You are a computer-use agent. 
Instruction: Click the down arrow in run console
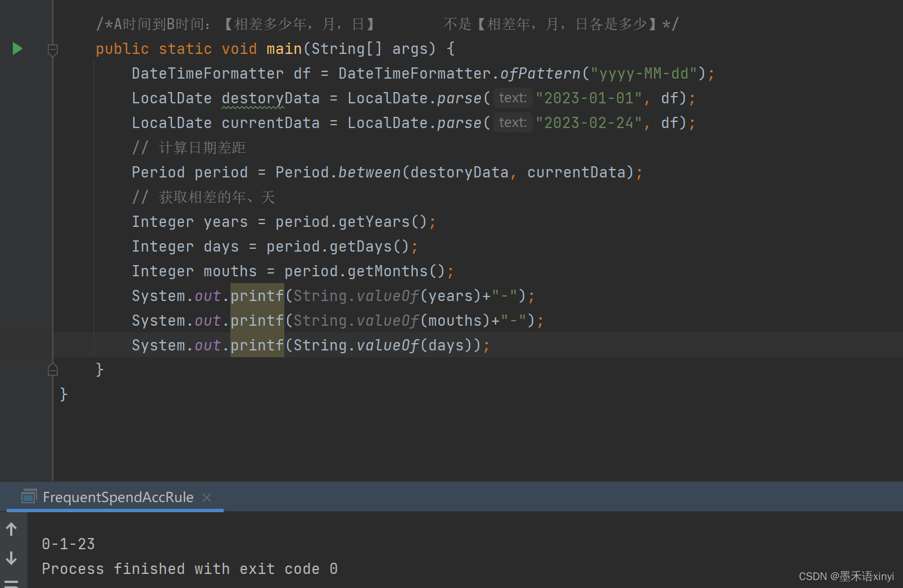(11, 558)
